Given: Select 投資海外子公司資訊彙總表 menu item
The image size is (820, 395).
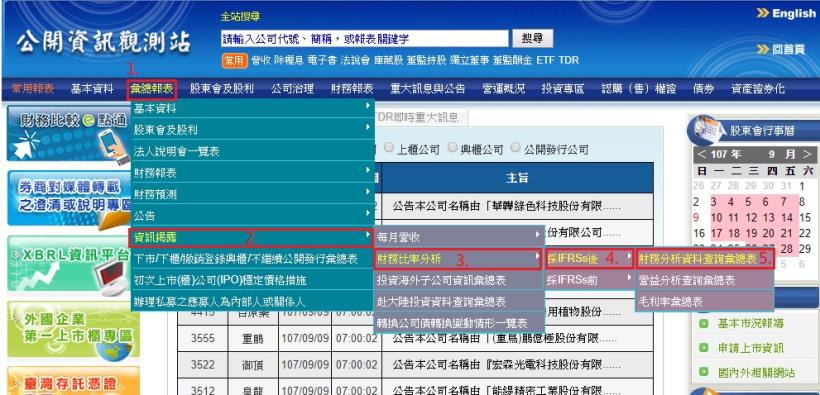Looking at the screenshot, I should pos(459,280).
